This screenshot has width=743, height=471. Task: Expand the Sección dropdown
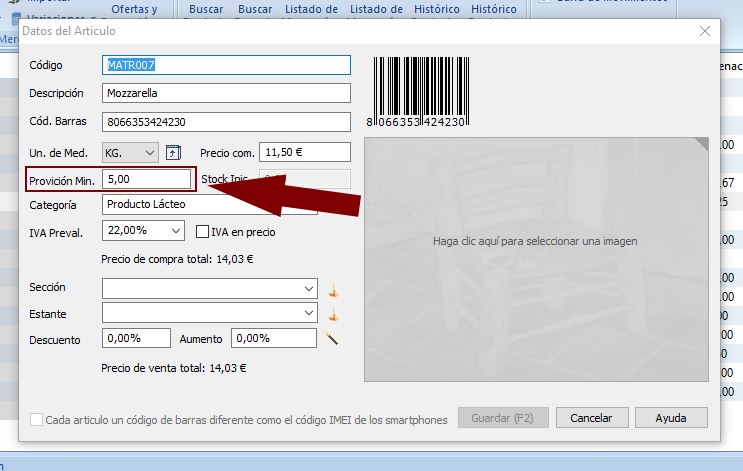[x=309, y=289]
